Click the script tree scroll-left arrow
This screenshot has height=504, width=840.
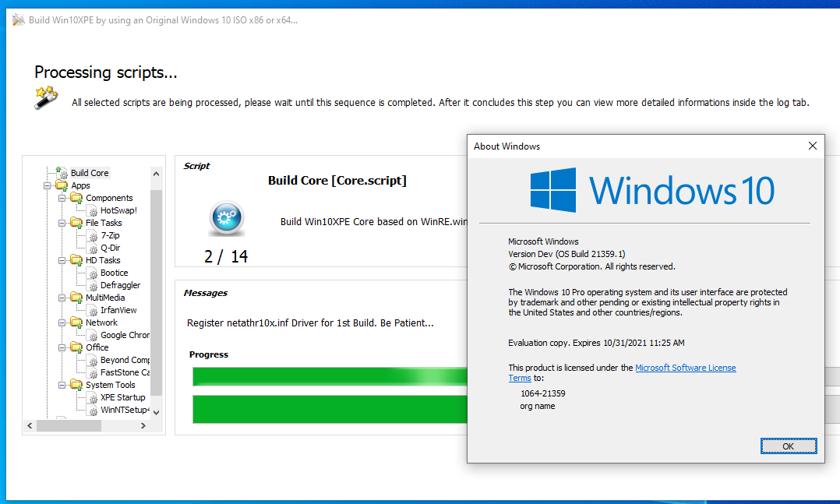[x=30, y=426]
